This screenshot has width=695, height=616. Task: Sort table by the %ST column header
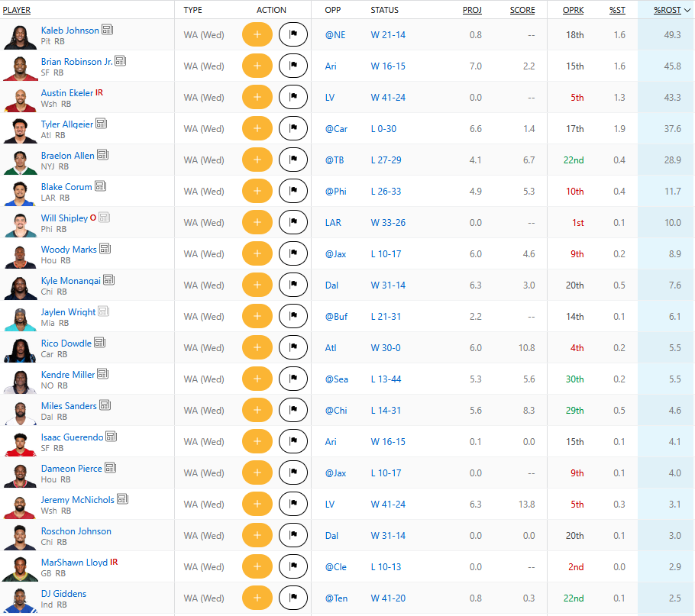coord(617,10)
